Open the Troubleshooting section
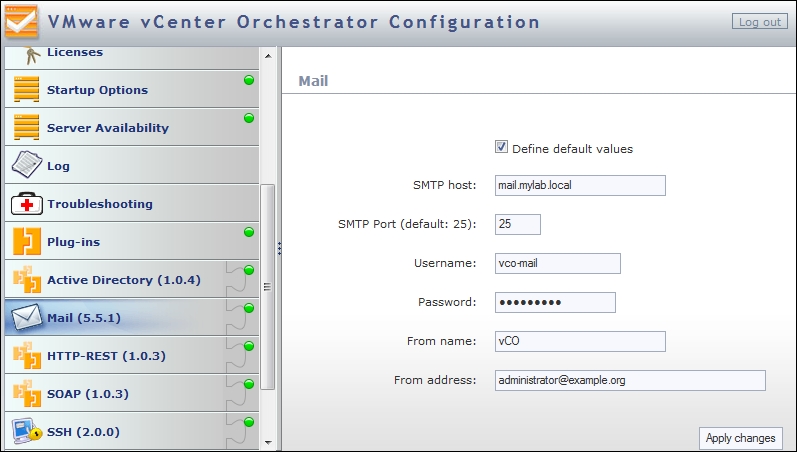797x452 pixels. pyautogui.click(x=132, y=203)
